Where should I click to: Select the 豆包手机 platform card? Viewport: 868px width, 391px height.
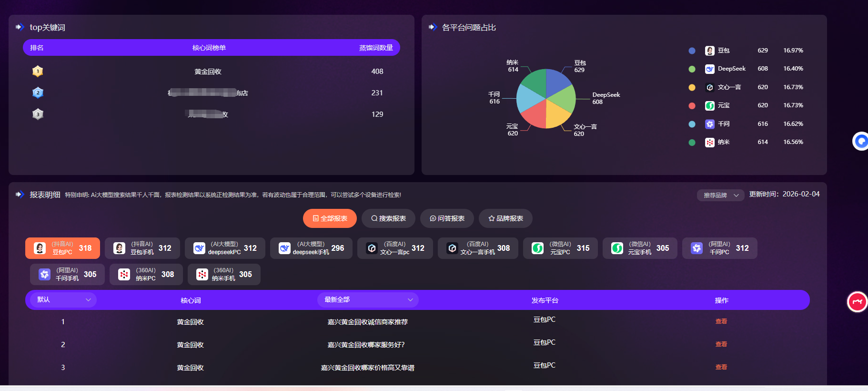(x=142, y=248)
